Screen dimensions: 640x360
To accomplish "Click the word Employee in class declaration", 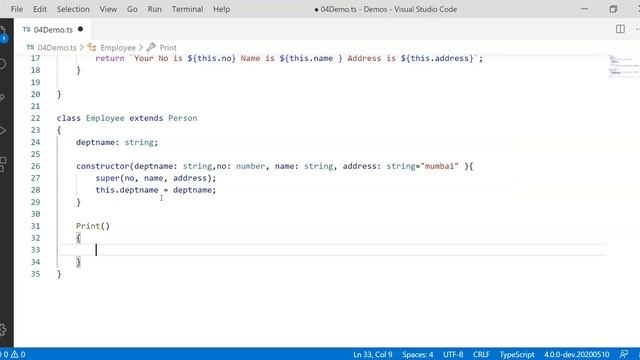I will (105, 118).
